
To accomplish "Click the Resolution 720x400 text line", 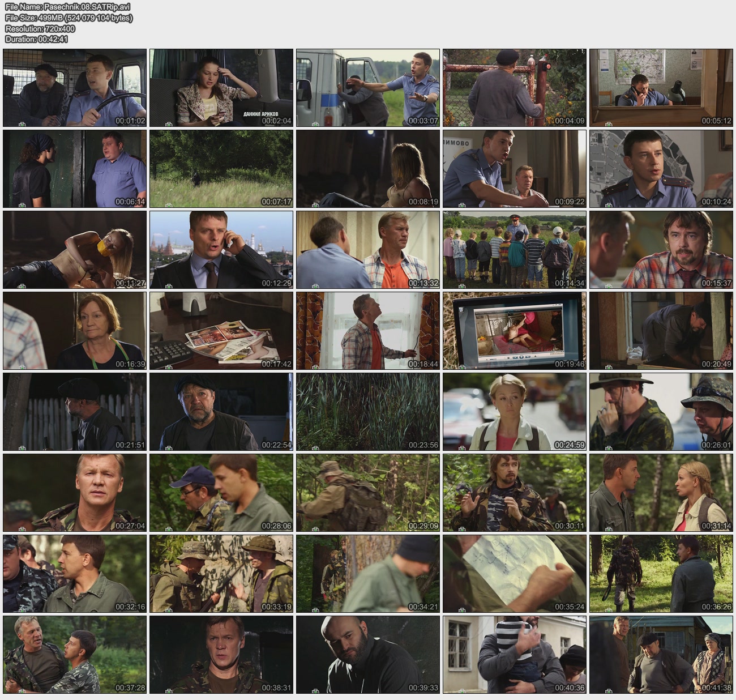I will (40, 28).
